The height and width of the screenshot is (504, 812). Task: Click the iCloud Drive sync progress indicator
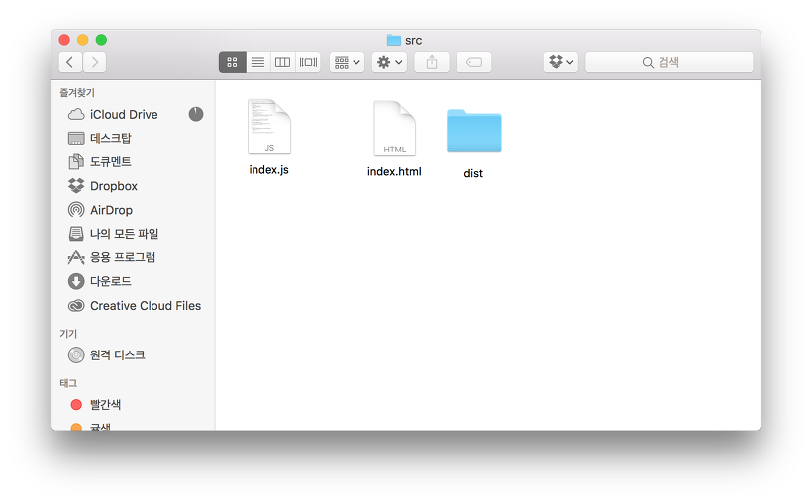(x=196, y=114)
